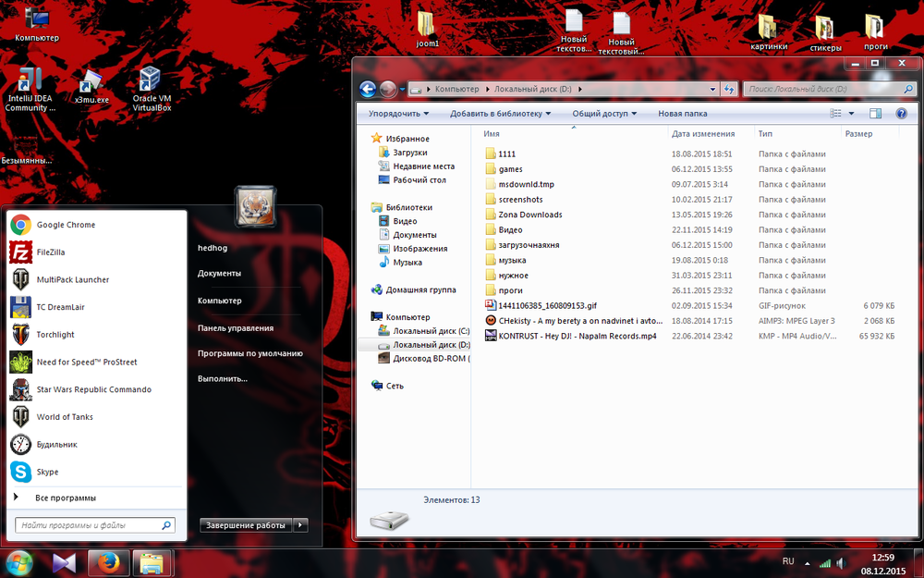Open the view options dropdown arrow
The height and width of the screenshot is (578, 924).
click(852, 114)
